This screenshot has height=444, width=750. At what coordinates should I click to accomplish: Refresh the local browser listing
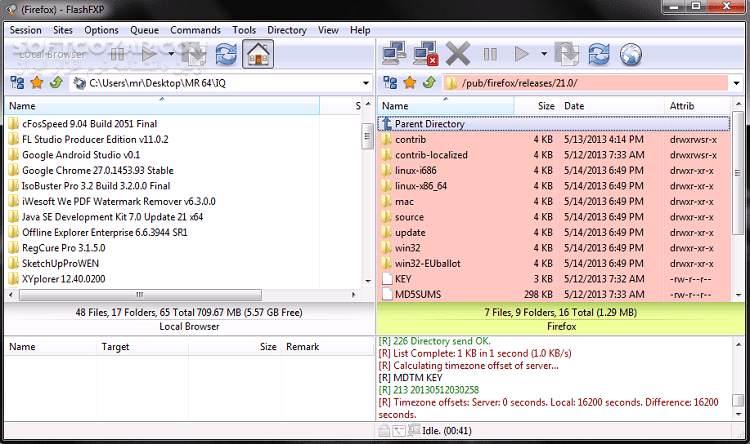point(226,54)
